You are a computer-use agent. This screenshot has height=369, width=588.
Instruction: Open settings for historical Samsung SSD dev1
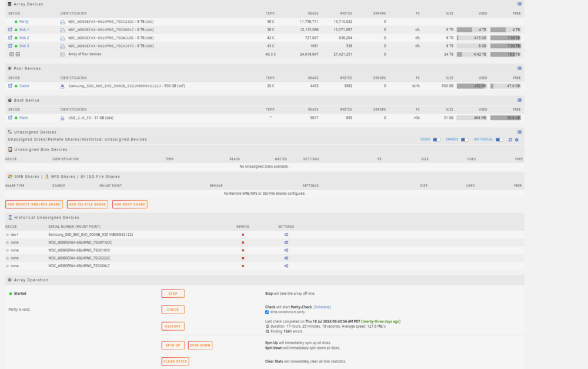point(286,235)
